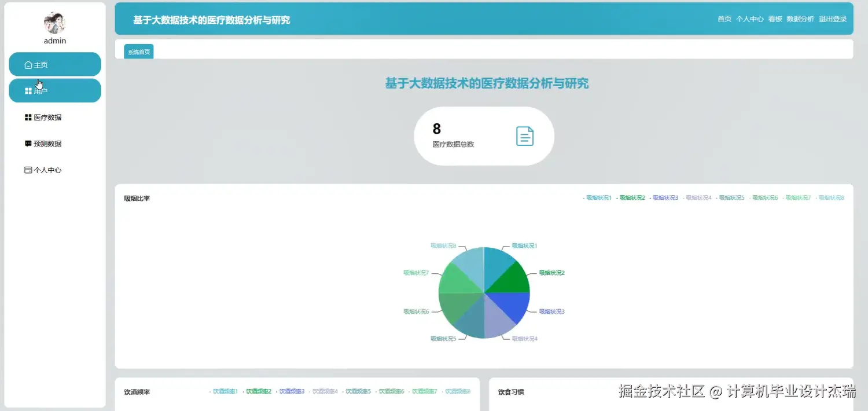
Task: Open 看板 in the top navigation
Action: (775, 19)
